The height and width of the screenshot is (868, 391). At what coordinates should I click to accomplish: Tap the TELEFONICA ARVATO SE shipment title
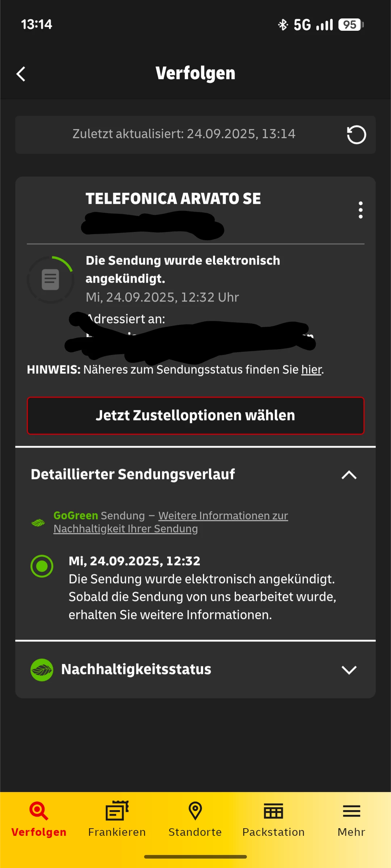(173, 199)
